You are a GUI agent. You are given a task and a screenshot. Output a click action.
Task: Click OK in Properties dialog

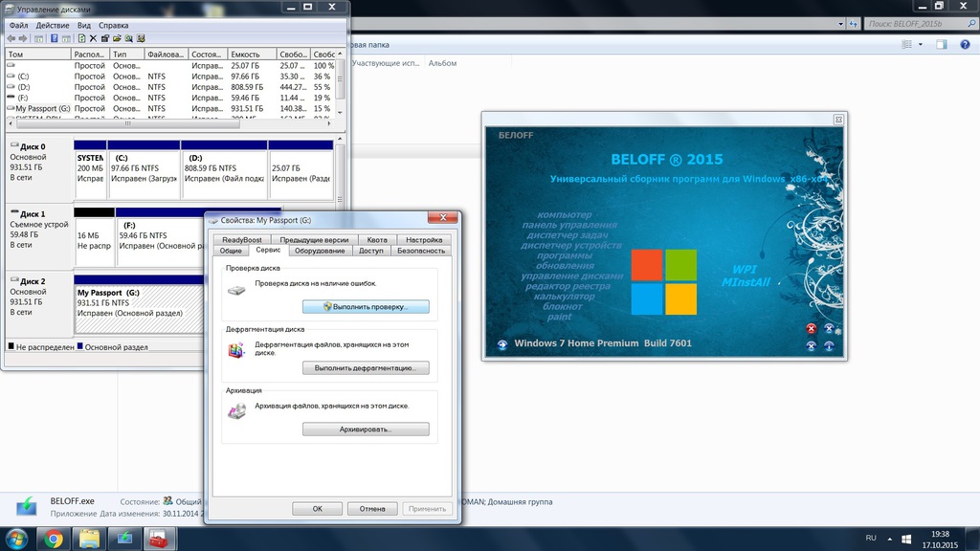click(x=317, y=509)
